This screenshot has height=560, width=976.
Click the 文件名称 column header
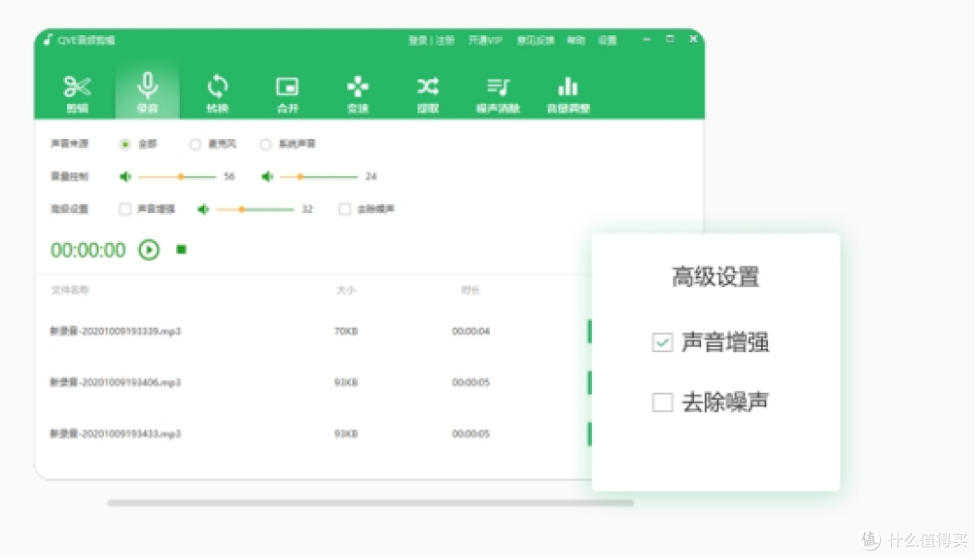[x=70, y=290]
